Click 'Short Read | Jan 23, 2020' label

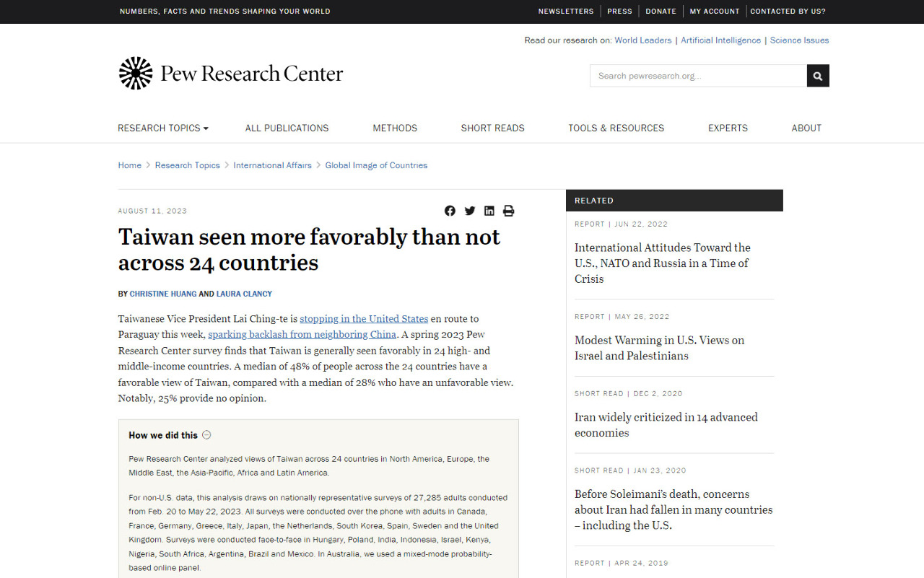[630, 470]
